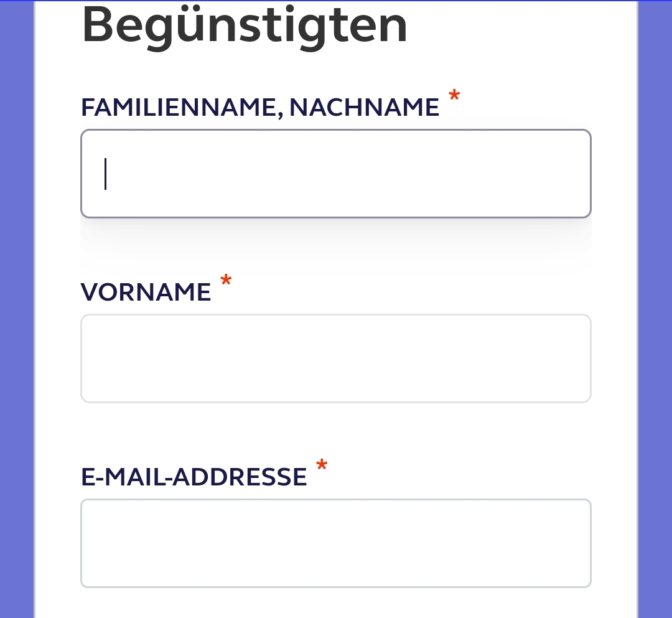The width and height of the screenshot is (672, 618).
Task: Click the white gap between Vorname field and E-Mail label
Action: tap(336, 429)
